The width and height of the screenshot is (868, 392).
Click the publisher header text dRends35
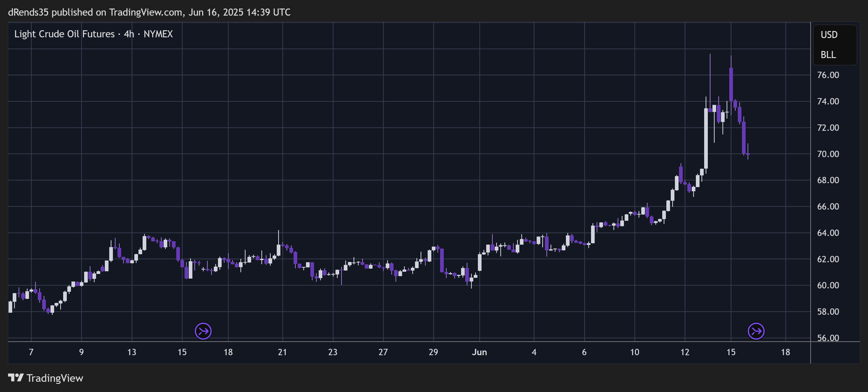pos(28,12)
